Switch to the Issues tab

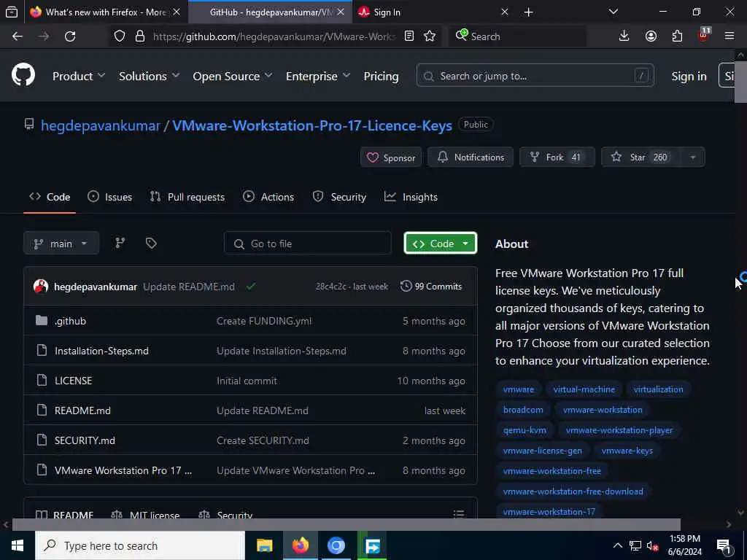click(x=109, y=197)
